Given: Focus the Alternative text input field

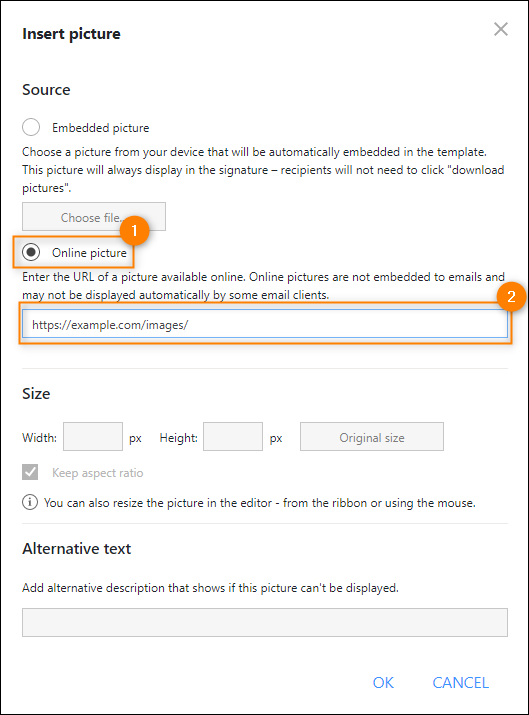Looking at the screenshot, I should click(264, 622).
